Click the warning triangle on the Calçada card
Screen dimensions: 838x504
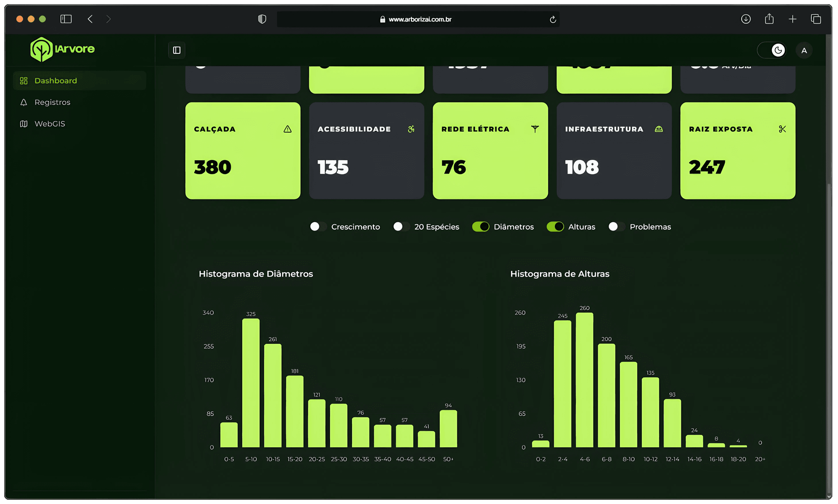tap(287, 129)
